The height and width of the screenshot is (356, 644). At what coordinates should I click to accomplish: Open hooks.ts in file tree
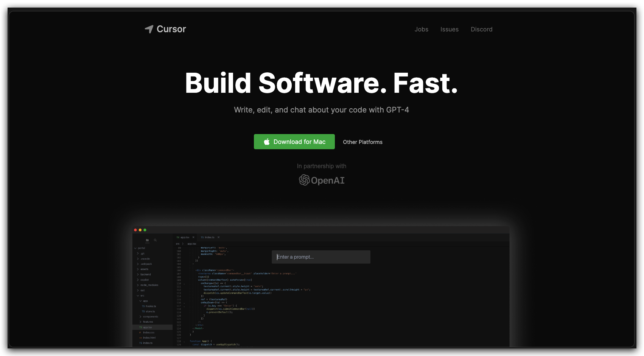pos(149,306)
